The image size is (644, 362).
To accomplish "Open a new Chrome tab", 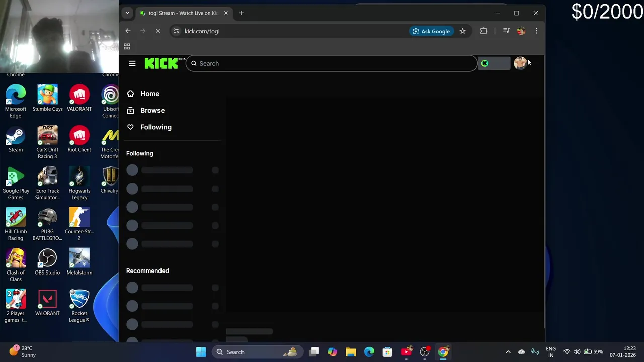I will [x=242, y=13].
